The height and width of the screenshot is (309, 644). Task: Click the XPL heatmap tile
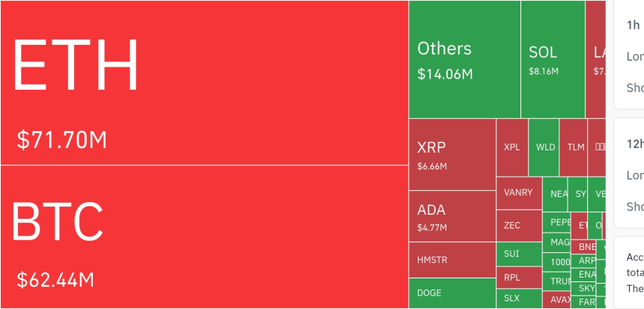click(x=512, y=147)
